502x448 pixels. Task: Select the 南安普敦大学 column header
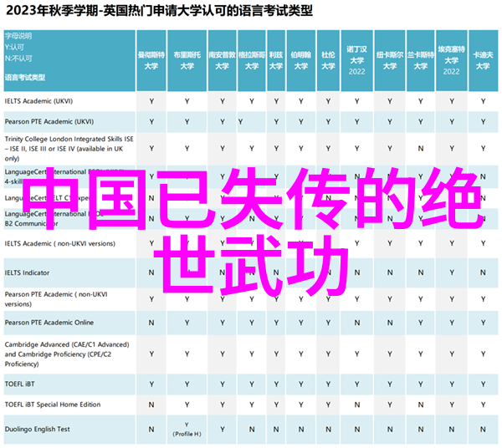tap(223, 61)
